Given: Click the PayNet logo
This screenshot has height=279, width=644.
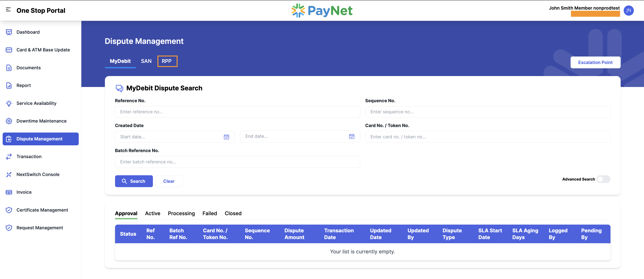Looking at the screenshot, I should (322, 11).
